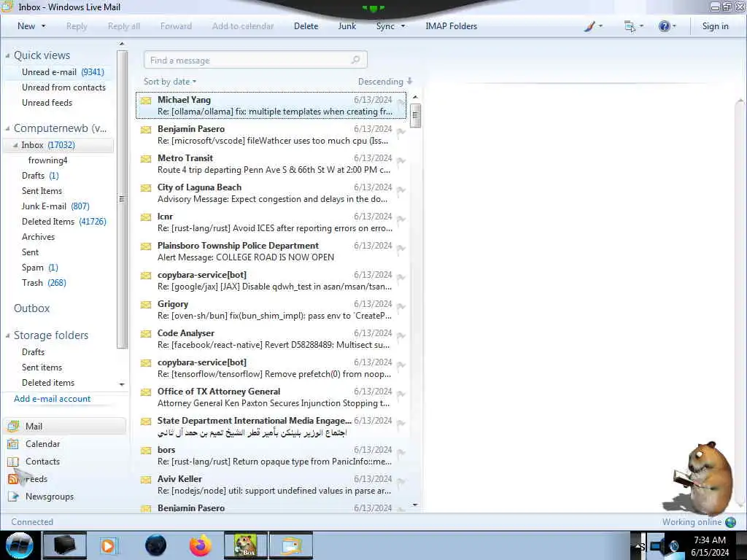Image resolution: width=747 pixels, height=560 pixels.
Task: Open the New message button
Action: click(x=26, y=26)
